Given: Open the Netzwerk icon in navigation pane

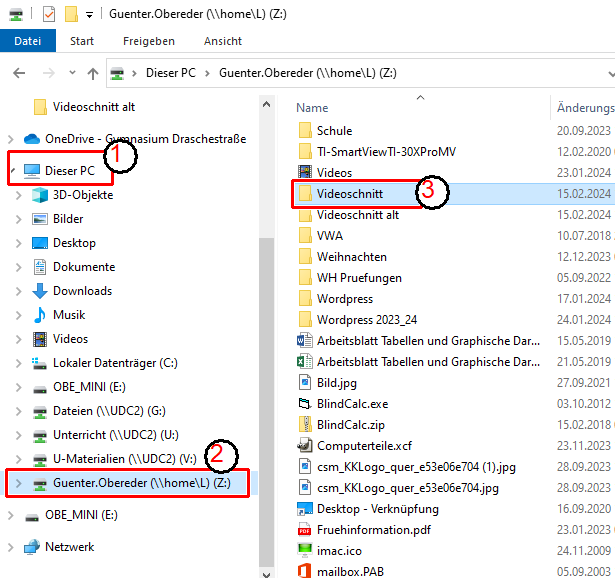Looking at the screenshot, I should coord(31,547).
